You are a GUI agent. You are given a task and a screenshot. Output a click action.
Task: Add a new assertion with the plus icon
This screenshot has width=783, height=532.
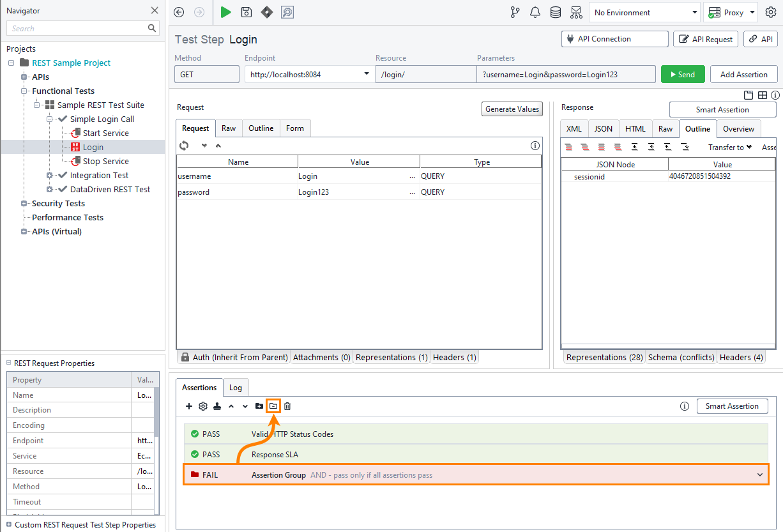tap(189, 406)
